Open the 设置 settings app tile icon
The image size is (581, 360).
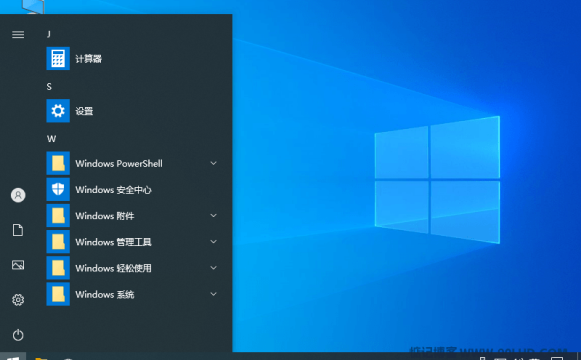pyautogui.click(x=58, y=111)
